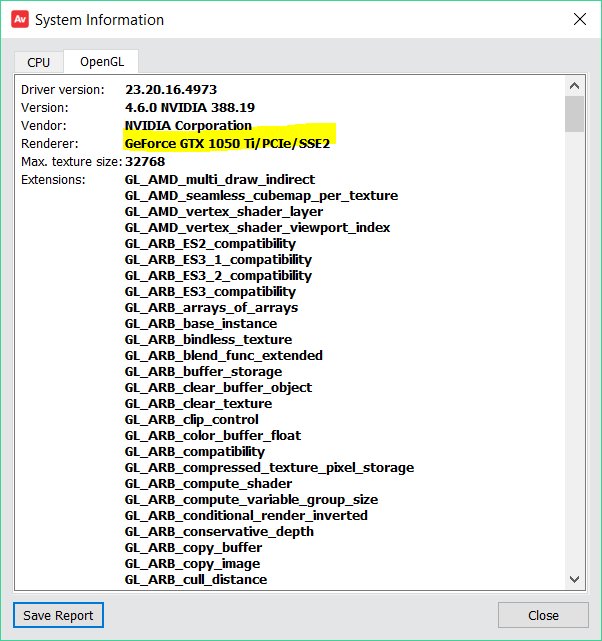Click the Save Report button
The height and width of the screenshot is (641, 602).
58,615
